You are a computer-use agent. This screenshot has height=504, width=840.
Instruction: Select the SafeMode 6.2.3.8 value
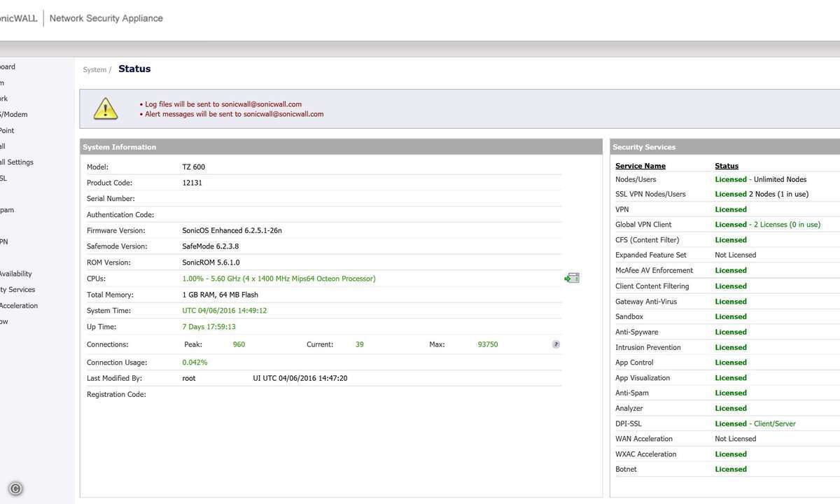pos(210,246)
